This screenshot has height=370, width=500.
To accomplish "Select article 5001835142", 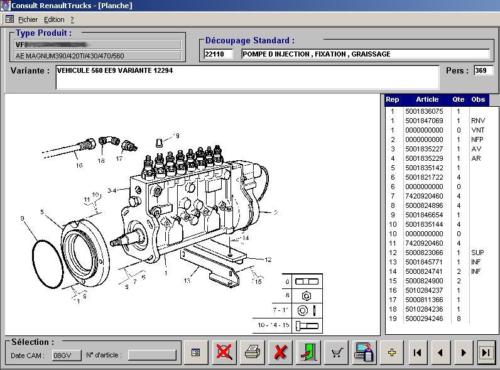I will click(x=424, y=168).
